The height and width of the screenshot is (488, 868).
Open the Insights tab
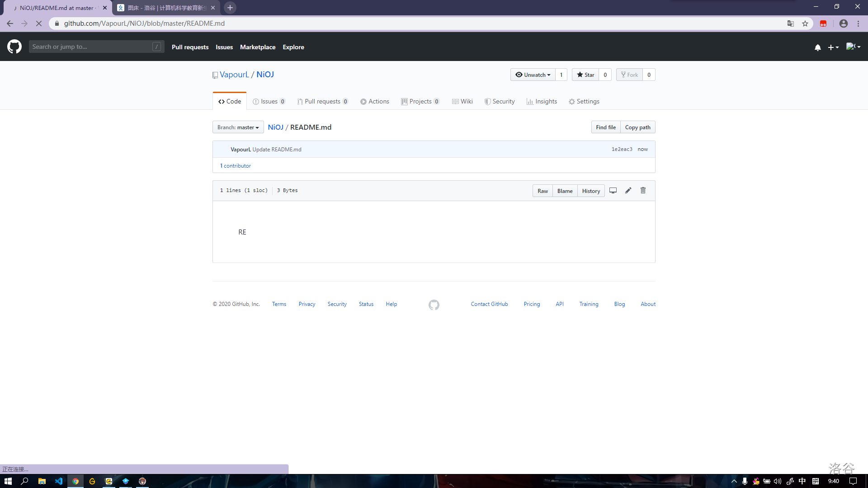click(x=542, y=101)
